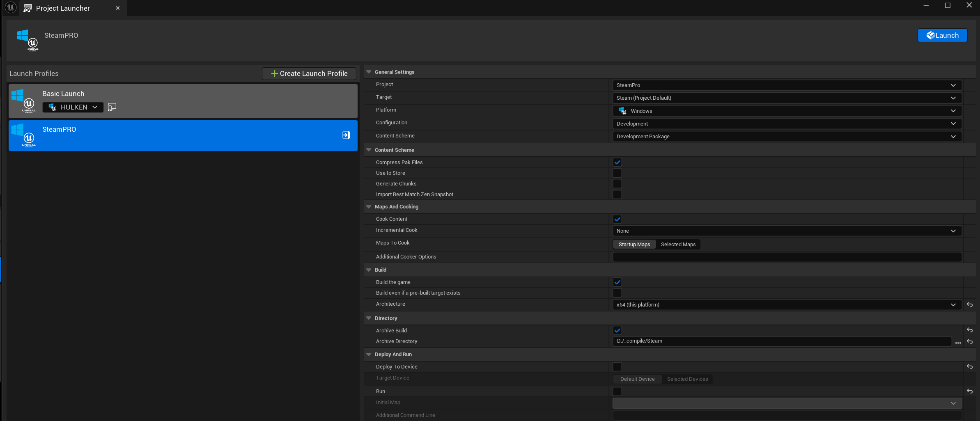Image resolution: width=980 pixels, height=421 pixels.
Task: Collapse the Content Scheme section
Action: pyautogui.click(x=369, y=150)
